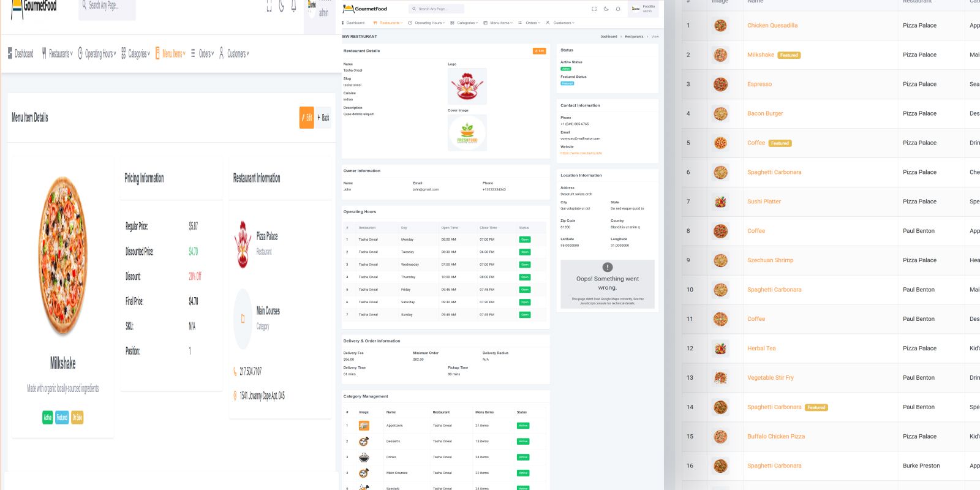Click the On Sale badge under Milkshake
980x490 pixels.
point(77,418)
